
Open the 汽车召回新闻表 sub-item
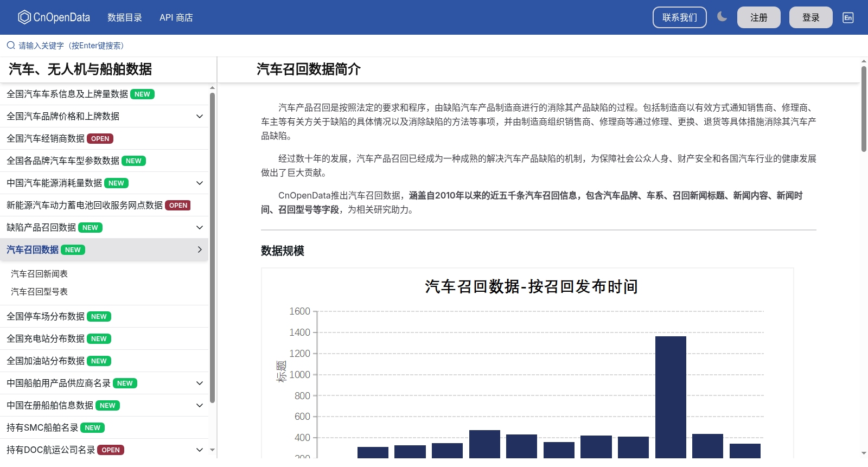(39, 274)
